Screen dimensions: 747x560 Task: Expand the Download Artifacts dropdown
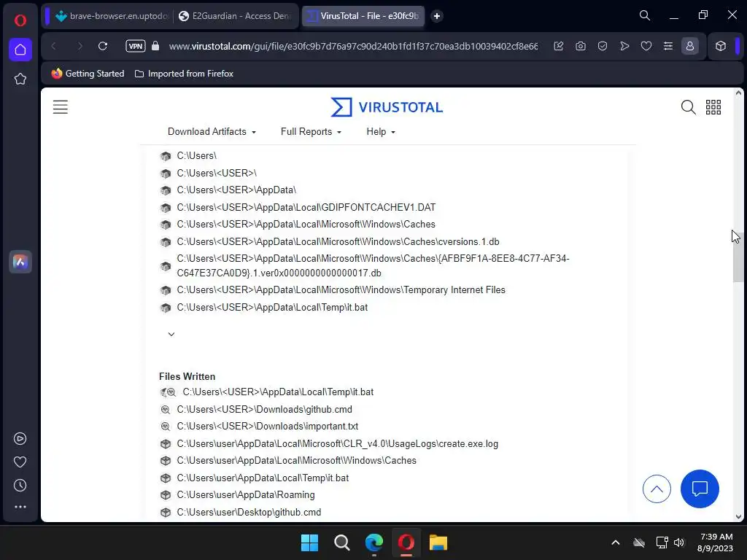click(212, 132)
